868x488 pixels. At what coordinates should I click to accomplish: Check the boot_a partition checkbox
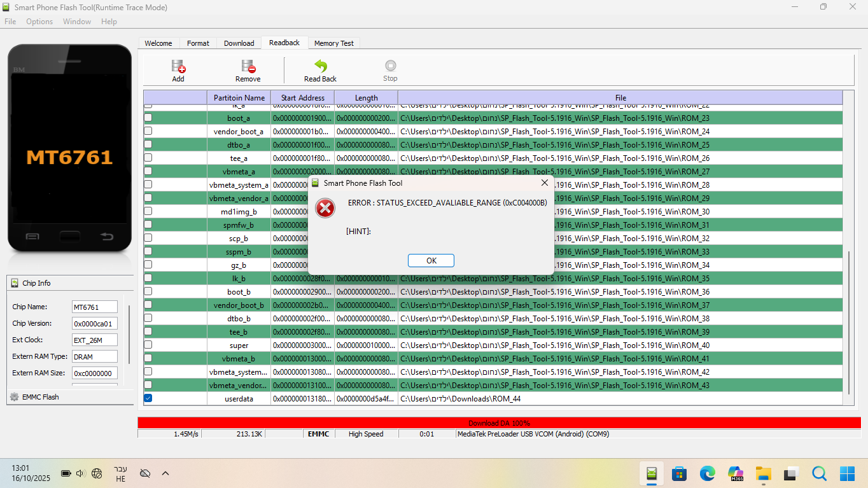148,118
